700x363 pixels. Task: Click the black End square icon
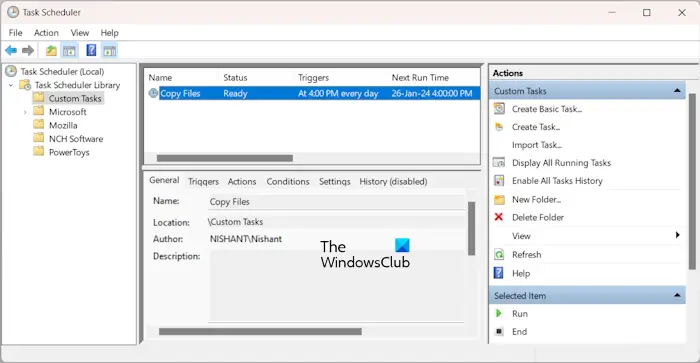click(499, 331)
